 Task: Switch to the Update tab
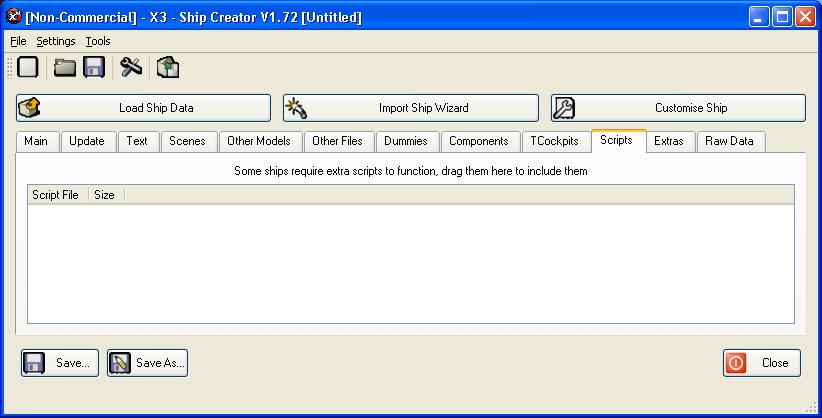[x=87, y=142]
